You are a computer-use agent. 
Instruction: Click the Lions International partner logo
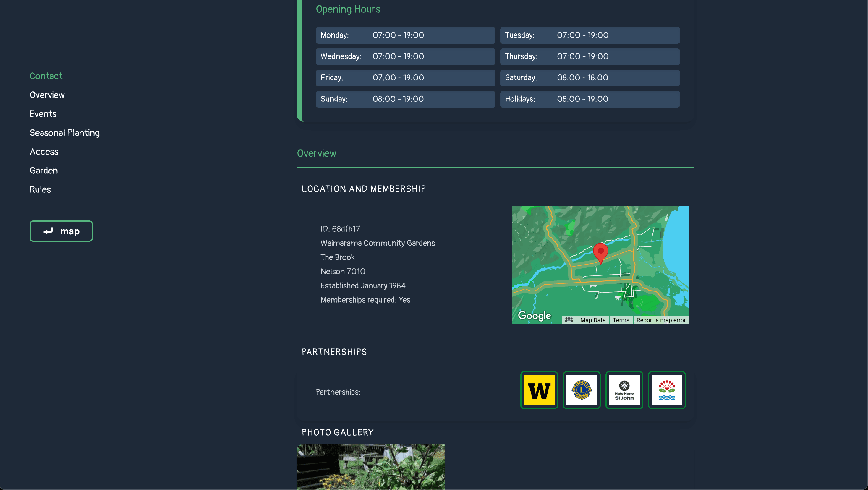coord(582,390)
